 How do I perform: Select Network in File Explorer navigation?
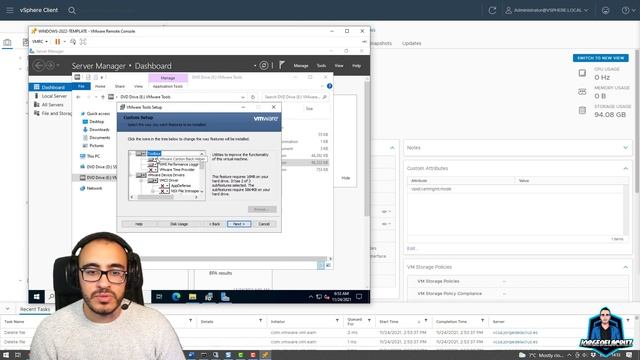tap(91, 188)
